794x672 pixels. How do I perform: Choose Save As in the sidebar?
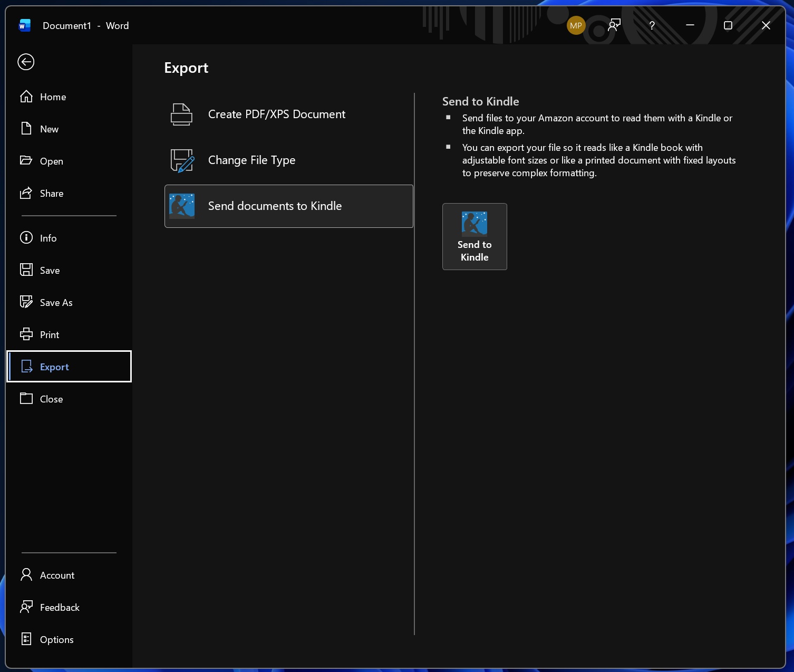69,302
